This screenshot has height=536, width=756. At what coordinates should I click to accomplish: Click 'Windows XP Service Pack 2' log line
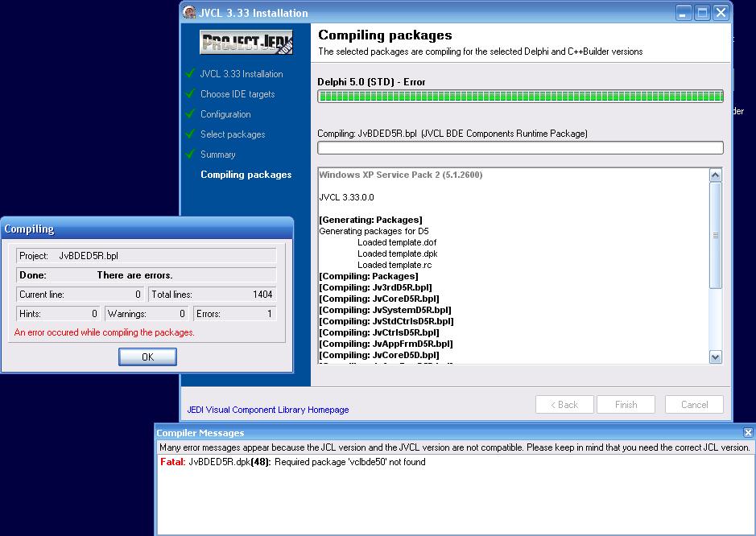pos(401,175)
